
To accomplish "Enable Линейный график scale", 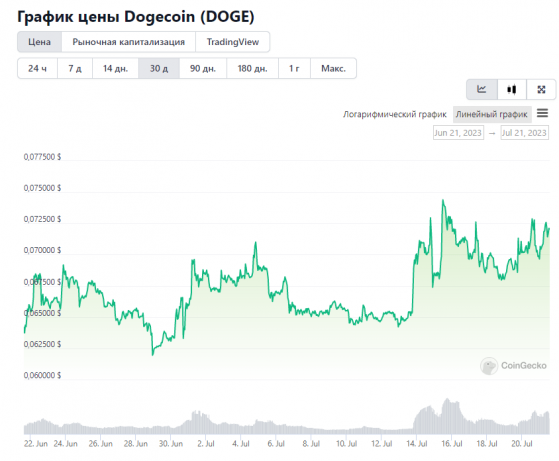I will pos(492,114).
